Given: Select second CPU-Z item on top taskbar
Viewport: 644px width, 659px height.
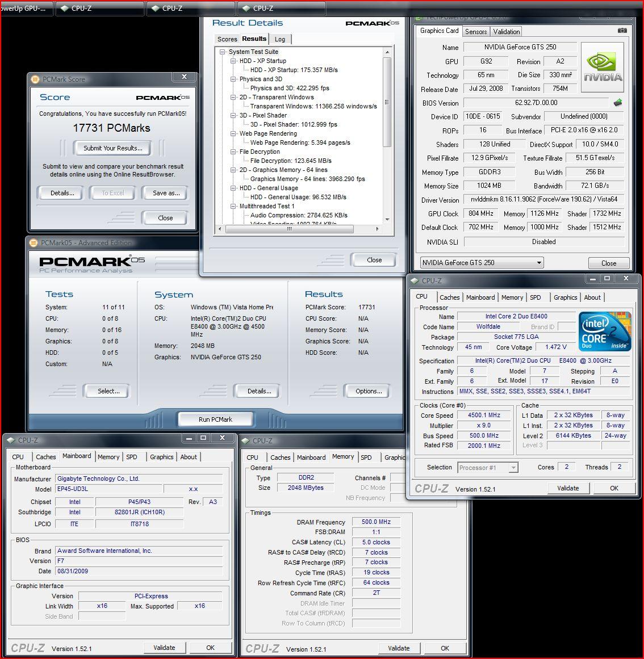Looking at the screenshot, I should click(190, 8).
